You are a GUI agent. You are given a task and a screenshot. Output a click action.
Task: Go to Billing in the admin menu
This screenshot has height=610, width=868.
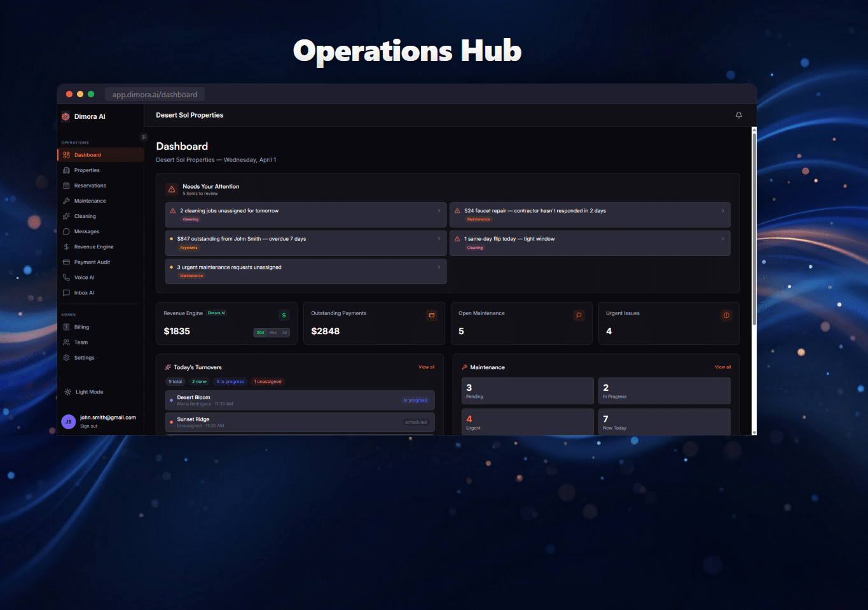(81, 327)
